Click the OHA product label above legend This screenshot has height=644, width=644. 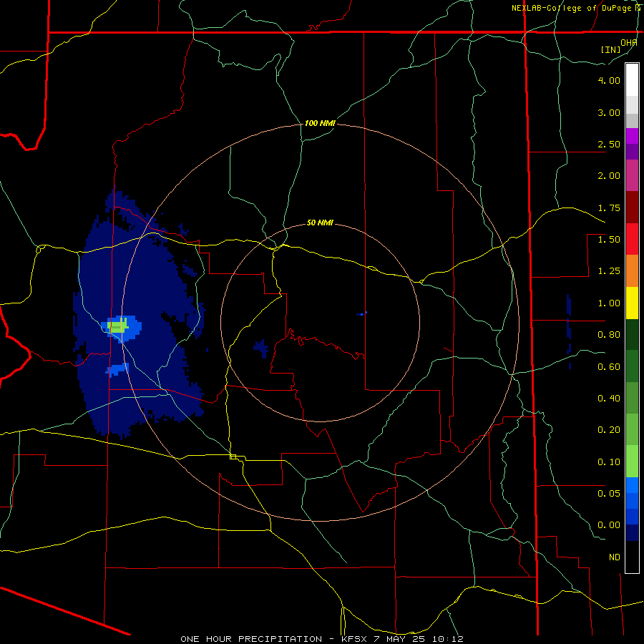[x=628, y=42]
